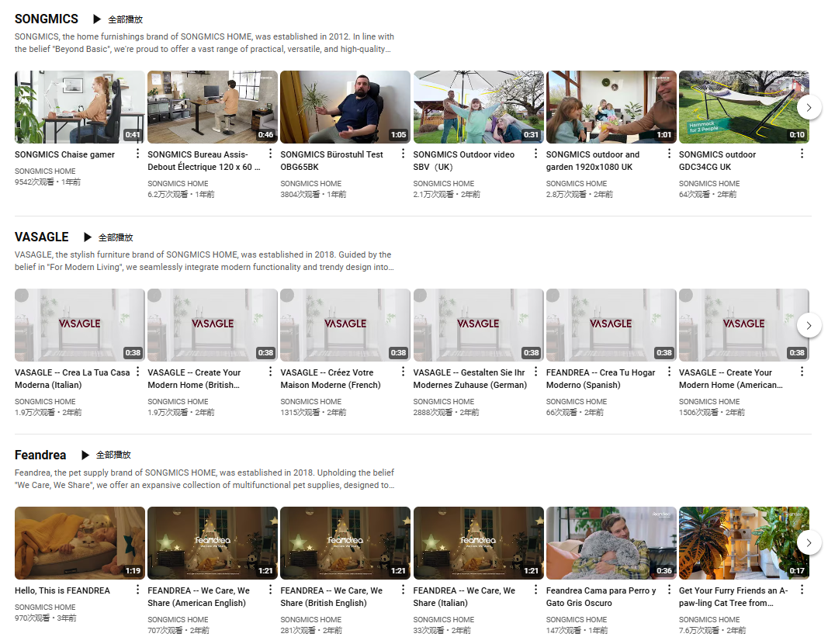The image size is (828, 644).
Task: Open options menu for SONGMICS Bürostuhl Test video
Action: (x=404, y=154)
